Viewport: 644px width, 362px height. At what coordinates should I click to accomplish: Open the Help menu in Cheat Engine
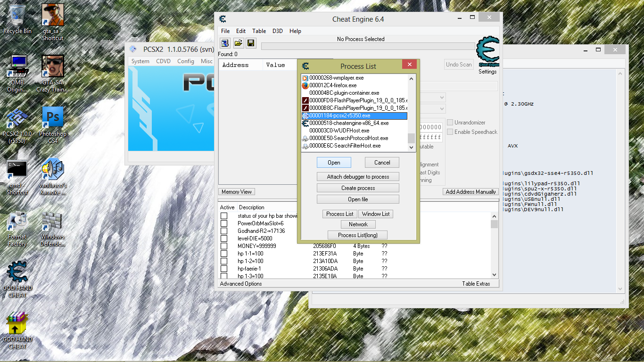point(295,31)
